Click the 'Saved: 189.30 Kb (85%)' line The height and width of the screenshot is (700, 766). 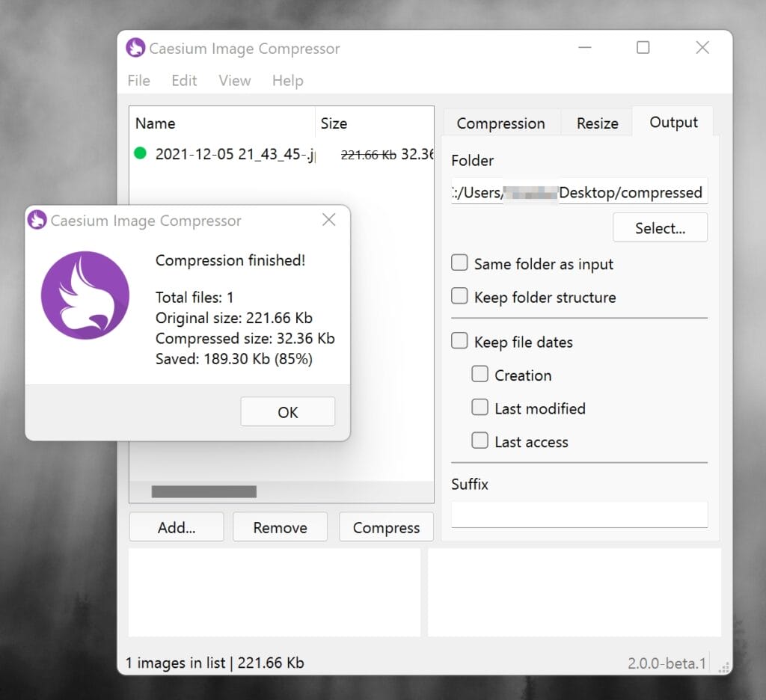[234, 359]
